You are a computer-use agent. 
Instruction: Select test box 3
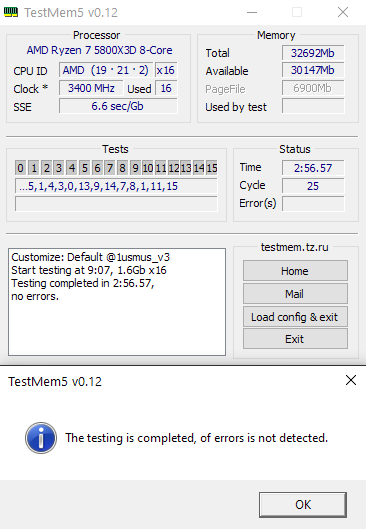click(x=59, y=168)
